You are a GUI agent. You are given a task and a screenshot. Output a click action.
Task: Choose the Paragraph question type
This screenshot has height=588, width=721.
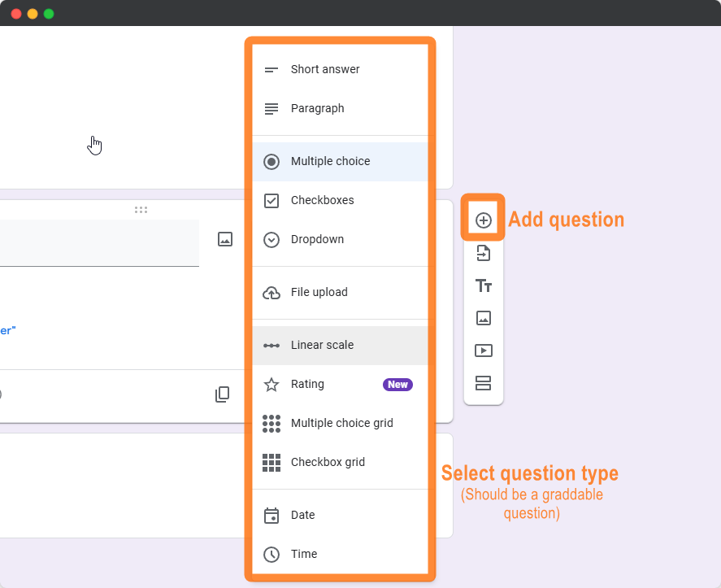319,108
